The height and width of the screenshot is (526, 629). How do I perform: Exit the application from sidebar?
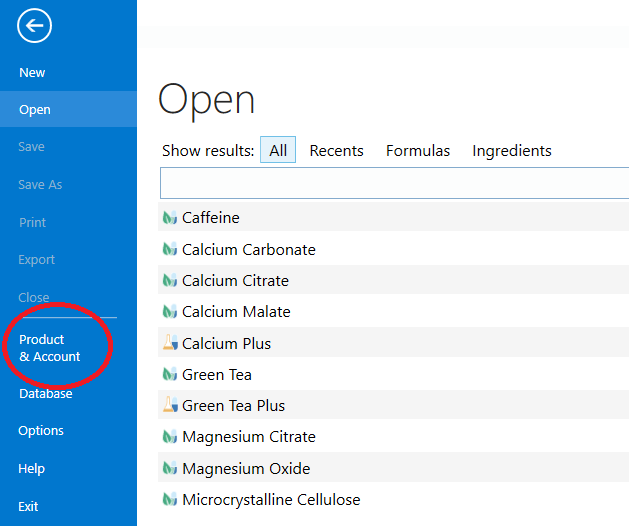(28, 507)
